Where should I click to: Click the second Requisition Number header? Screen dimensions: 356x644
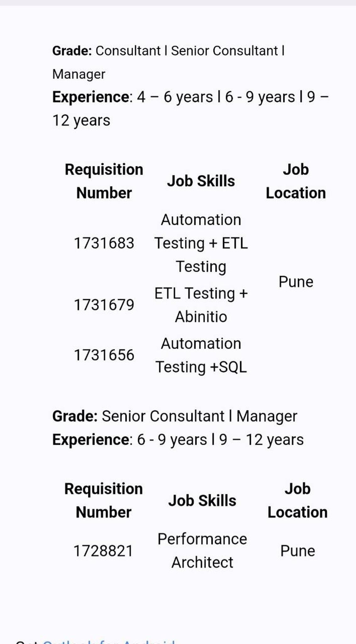click(x=103, y=501)
